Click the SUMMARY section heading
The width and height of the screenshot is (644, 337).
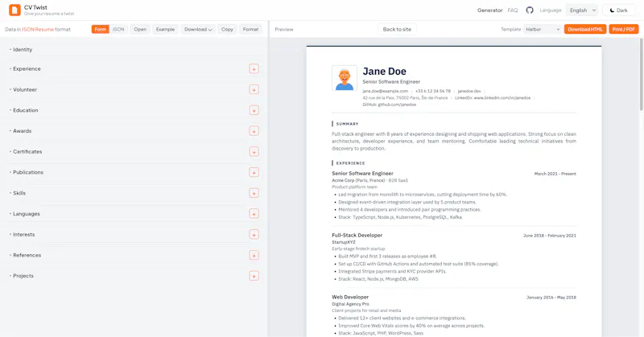coord(347,124)
